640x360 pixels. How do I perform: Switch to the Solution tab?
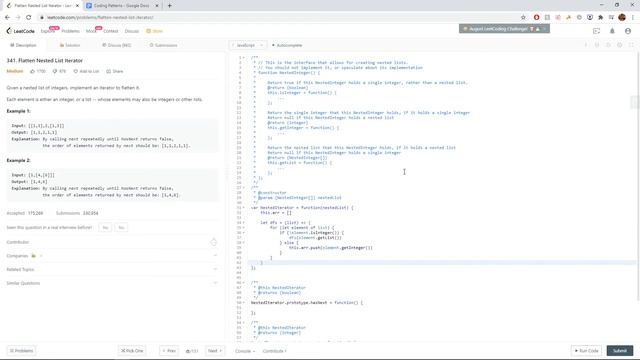click(x=70, y=45)
